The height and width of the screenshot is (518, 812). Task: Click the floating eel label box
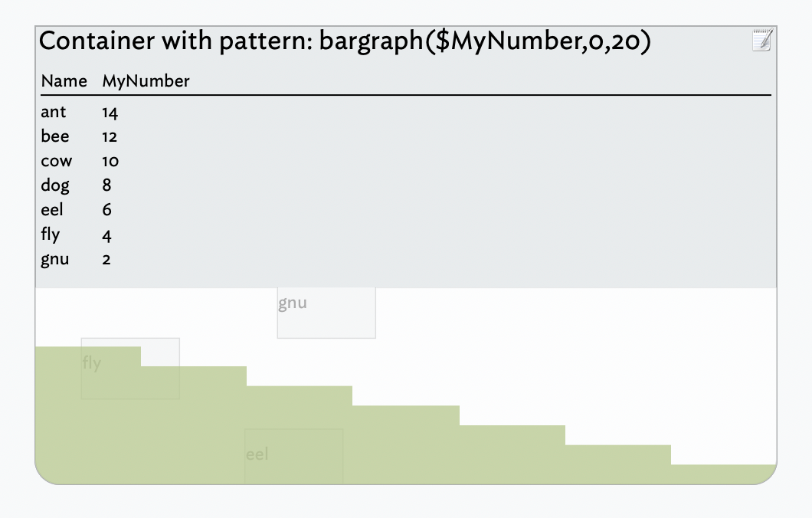click(x=294, y=456)
